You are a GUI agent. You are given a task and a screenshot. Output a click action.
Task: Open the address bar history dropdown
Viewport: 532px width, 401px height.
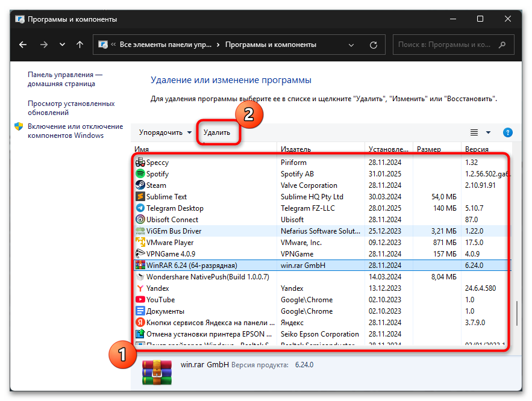[352, 45]
